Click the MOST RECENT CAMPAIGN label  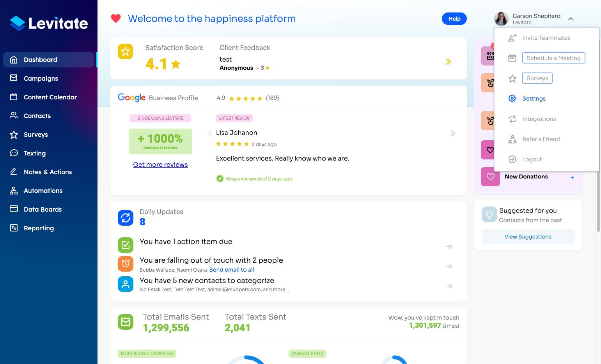click(147, 353)
